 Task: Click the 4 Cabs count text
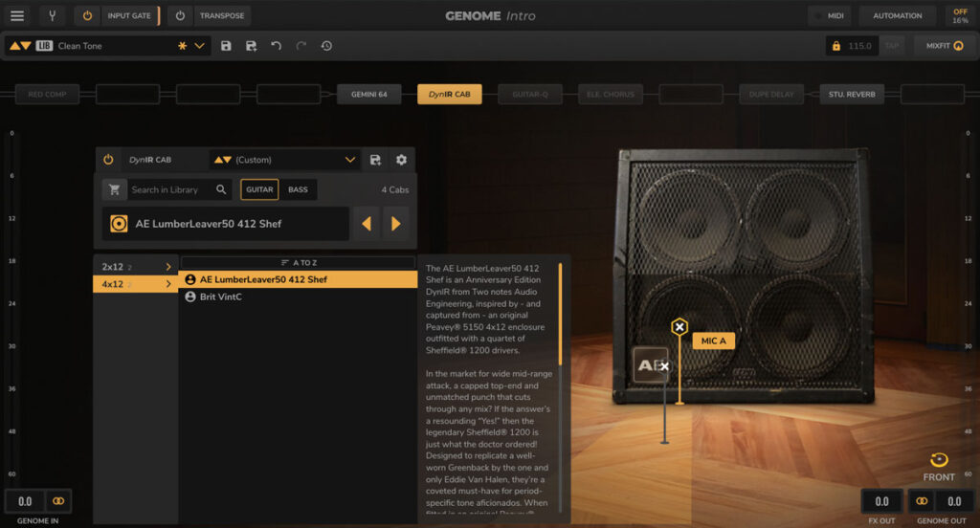[x=395, y=190]
